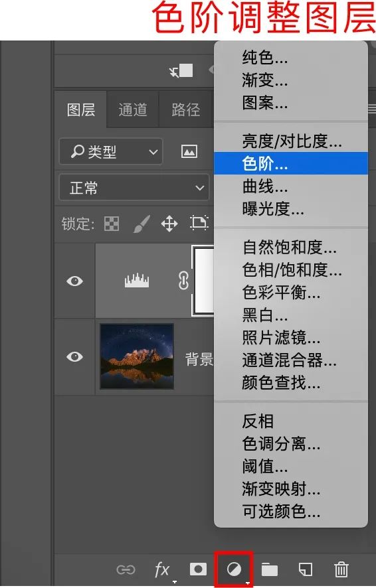Select the 背景 layer thumbnail
The height and width of the screenshot is (588, 376).
click(x=137, y=356)
